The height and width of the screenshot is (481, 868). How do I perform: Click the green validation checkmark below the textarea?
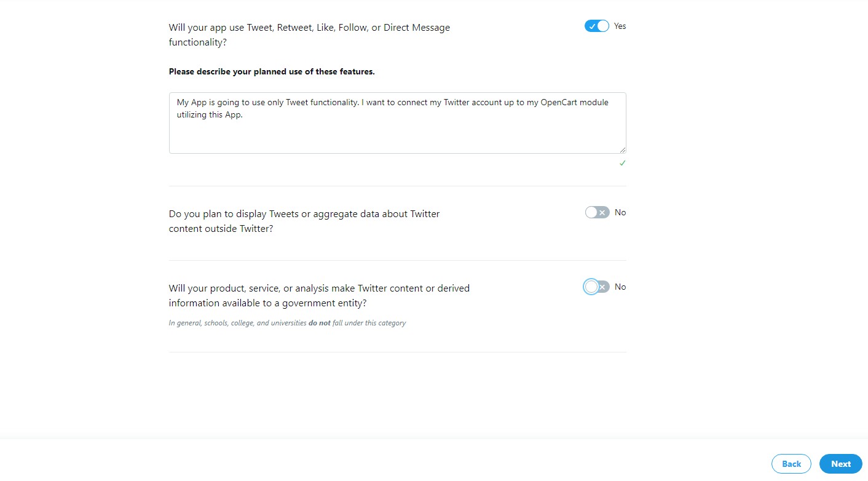pos(622,163)
